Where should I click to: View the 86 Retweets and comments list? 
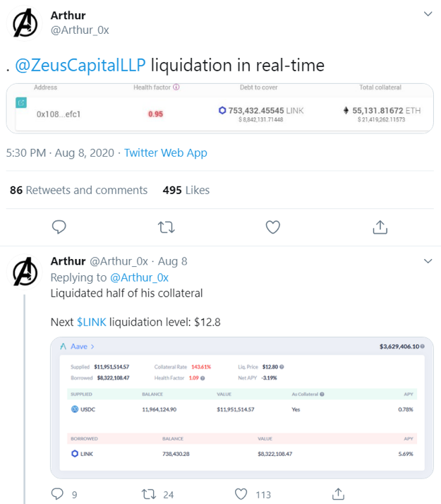pos(79,191)
